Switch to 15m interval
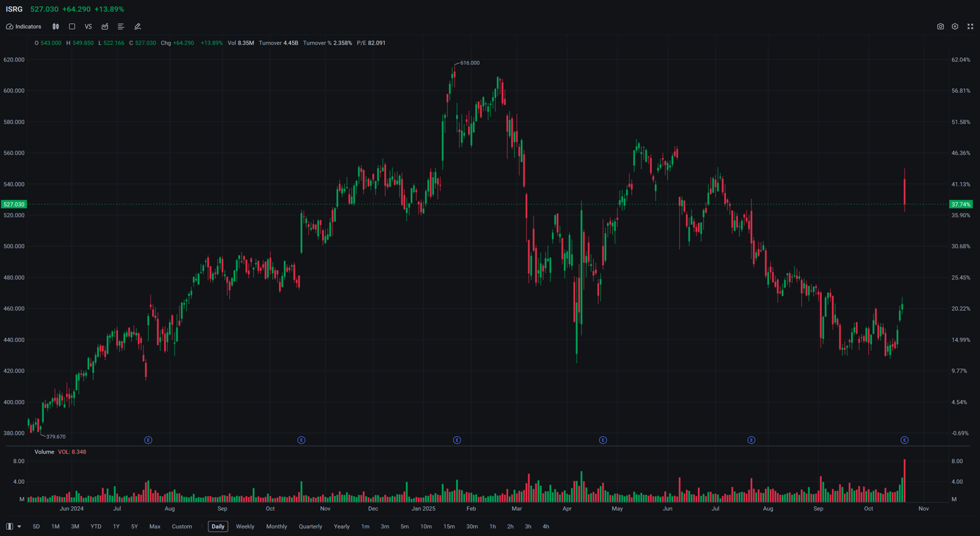This screenshot has height=536, width=980. [449, 526]
